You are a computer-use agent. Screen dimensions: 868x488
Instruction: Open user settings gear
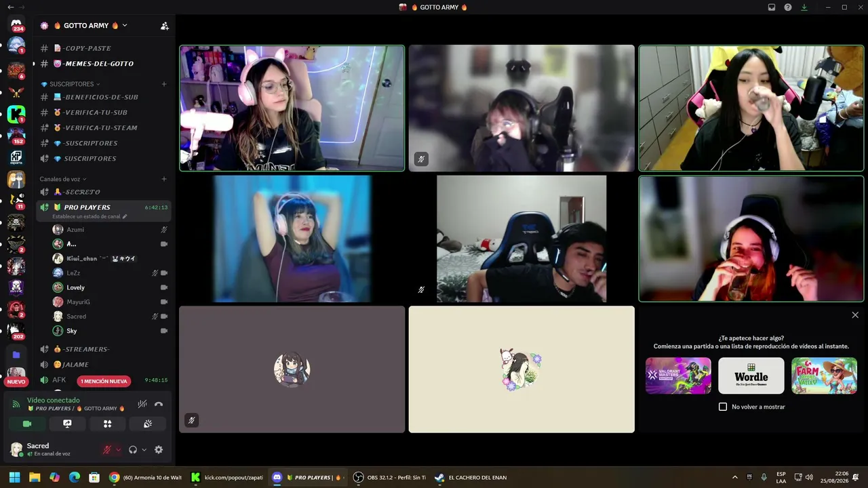click(159, 449)
